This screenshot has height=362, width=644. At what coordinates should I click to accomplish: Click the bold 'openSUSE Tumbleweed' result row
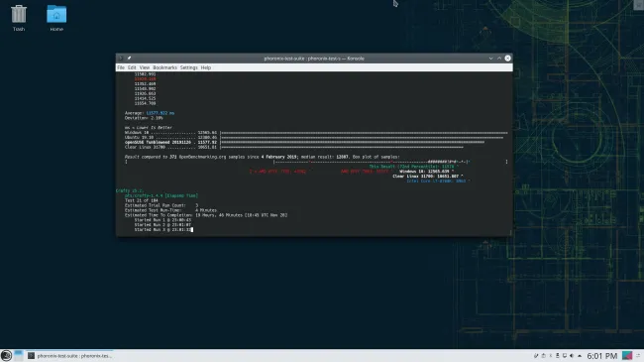pyautogui.click(x=304, y=143)
